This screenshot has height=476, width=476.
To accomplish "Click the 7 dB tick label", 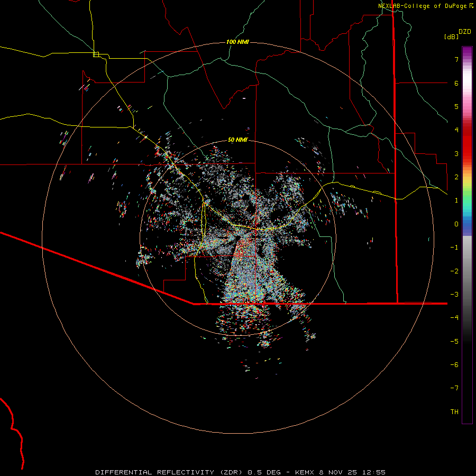I will click(456, 59).
